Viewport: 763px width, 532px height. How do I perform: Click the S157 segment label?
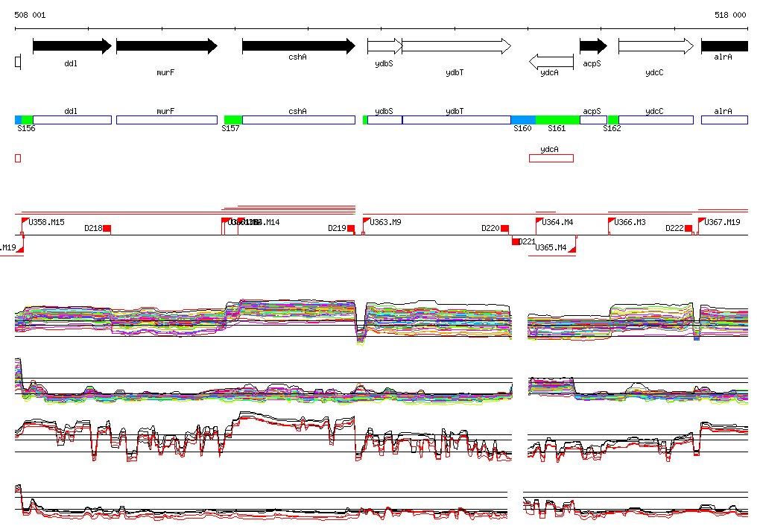click(231, 128)
